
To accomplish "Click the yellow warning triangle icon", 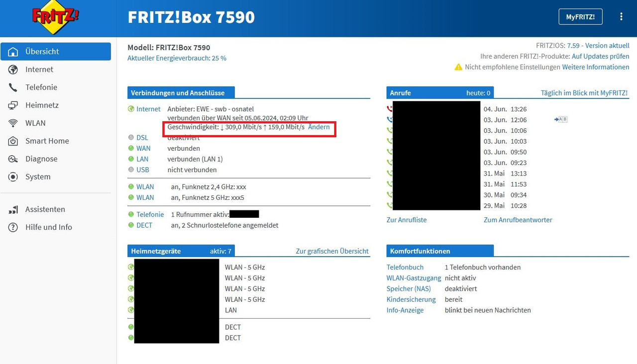I will tap(458, 67).
